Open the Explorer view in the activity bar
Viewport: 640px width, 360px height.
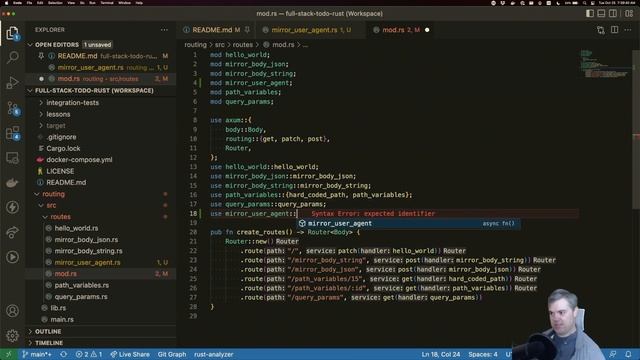point(12,33)
